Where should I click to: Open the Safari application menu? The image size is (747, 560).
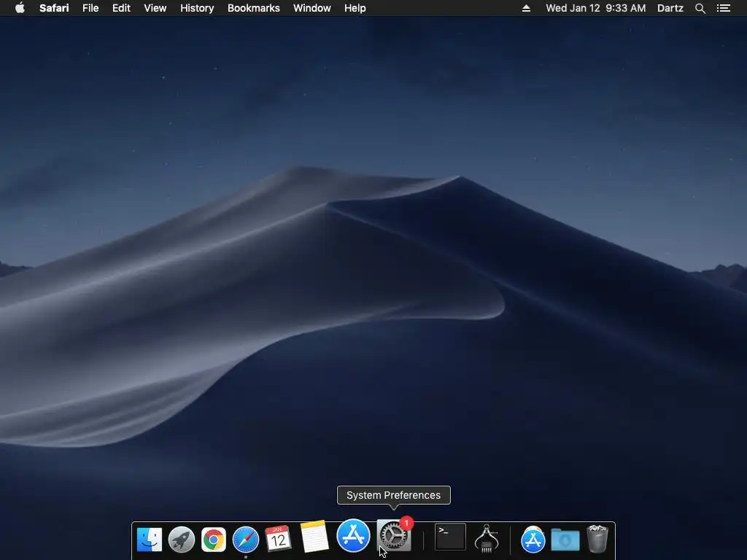coord(54,8)
